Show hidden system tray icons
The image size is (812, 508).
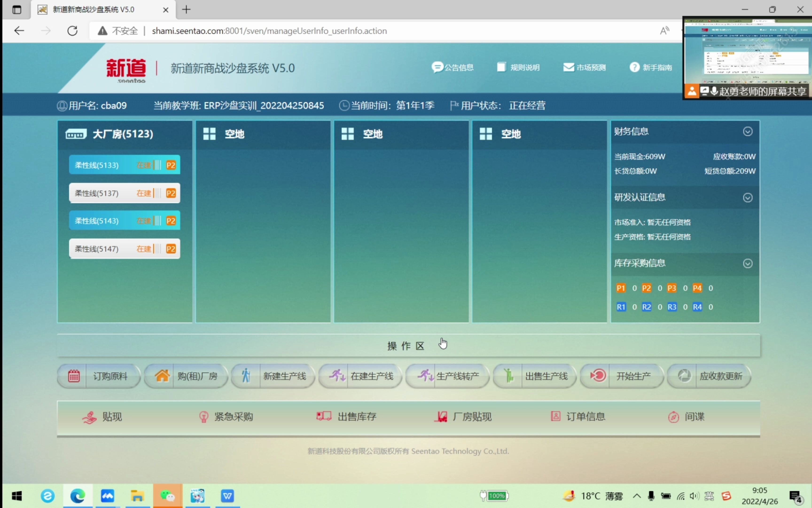636,496
